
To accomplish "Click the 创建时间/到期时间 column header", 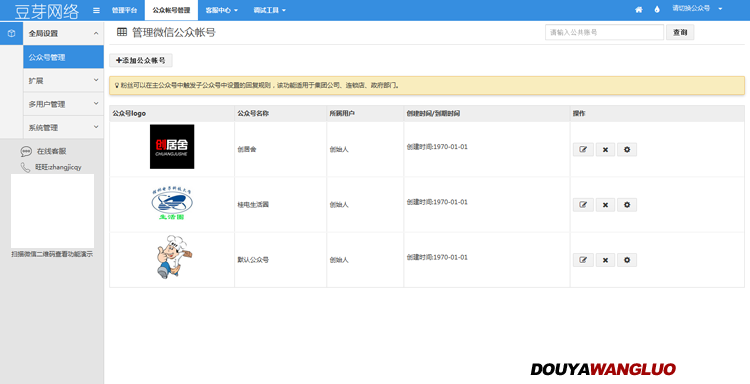I will point(433,113).
